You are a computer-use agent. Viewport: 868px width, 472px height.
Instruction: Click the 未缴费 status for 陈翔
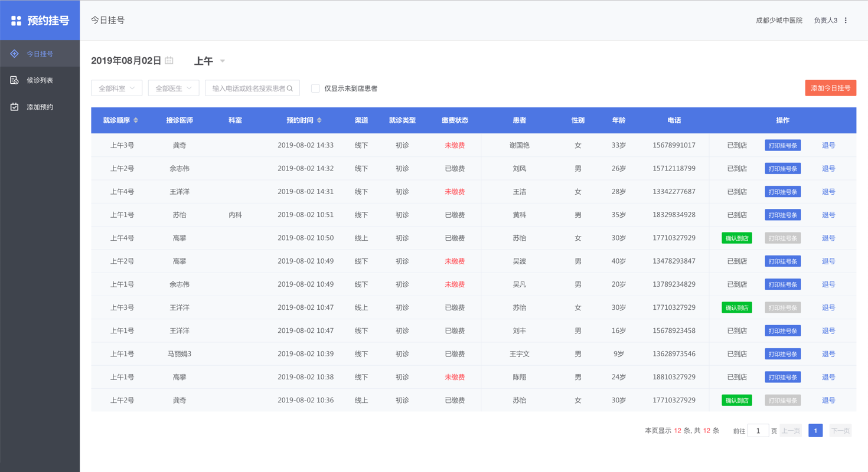click(x=455, y=377)
